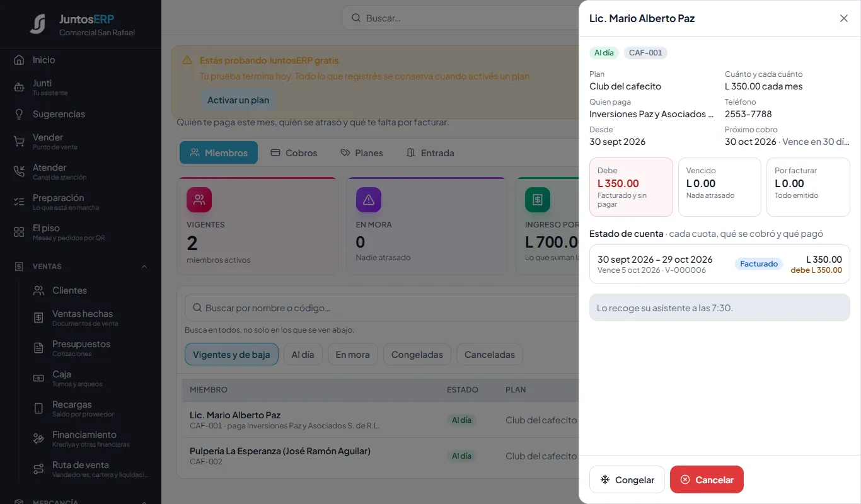Select the Congeladas filter chip
The image size is (861, 504).
click(417, 355)
